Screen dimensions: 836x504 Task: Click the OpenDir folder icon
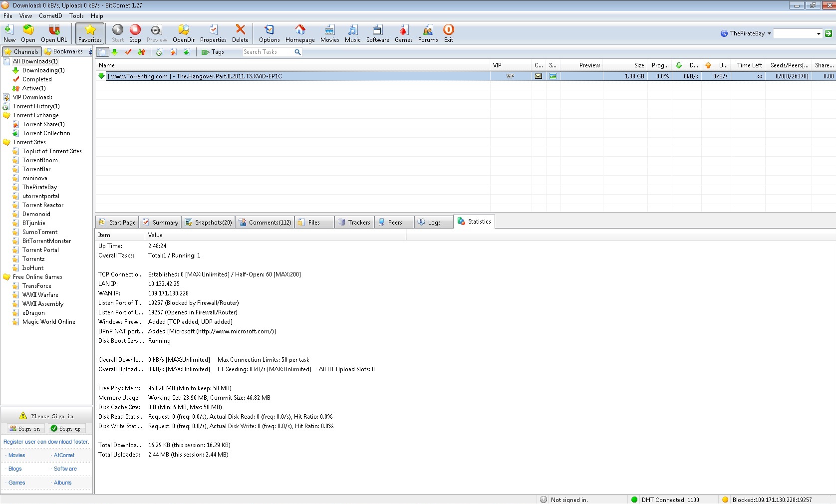pos(184,33)
